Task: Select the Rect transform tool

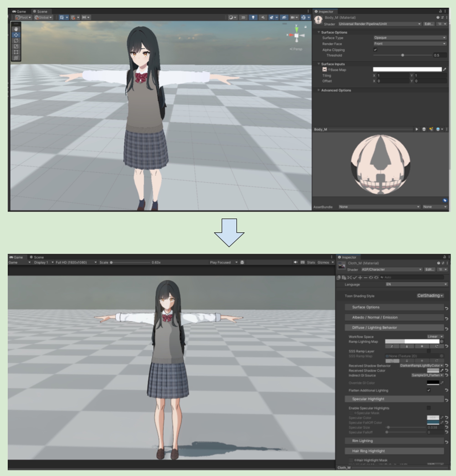Action: click(x=16, y=52)
